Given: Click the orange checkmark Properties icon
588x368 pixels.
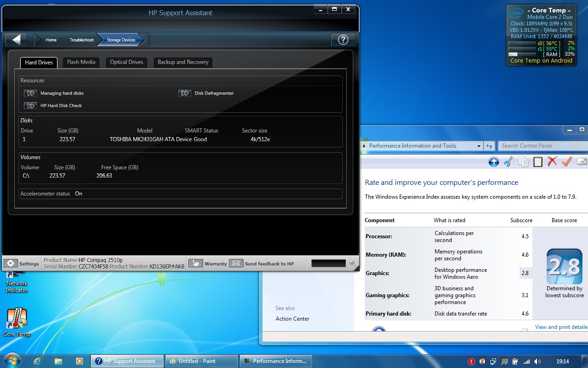Looking at the screenshot, I should pyautogui.click(x=567, y=161).
